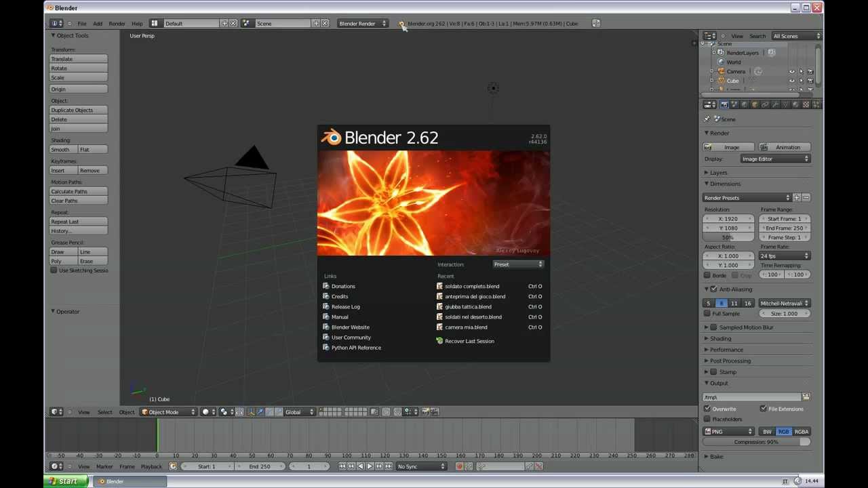Click the 3D view editor type icon

click(x=56, y=411)
